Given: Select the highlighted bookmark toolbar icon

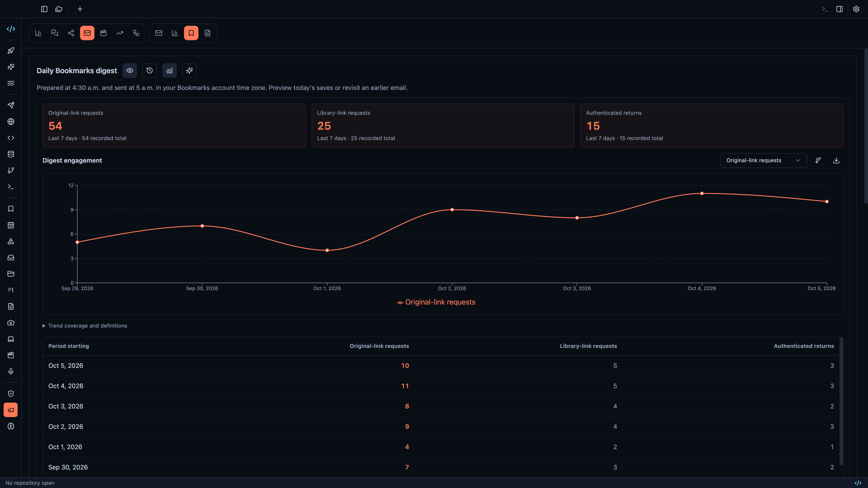Looking at the screenshot, I should coord(191,33).
